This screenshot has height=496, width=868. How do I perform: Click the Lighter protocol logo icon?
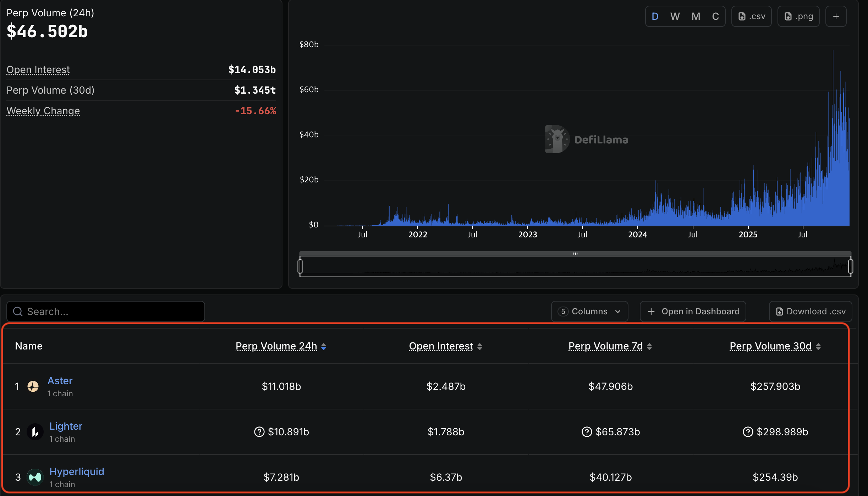(35, 432)
